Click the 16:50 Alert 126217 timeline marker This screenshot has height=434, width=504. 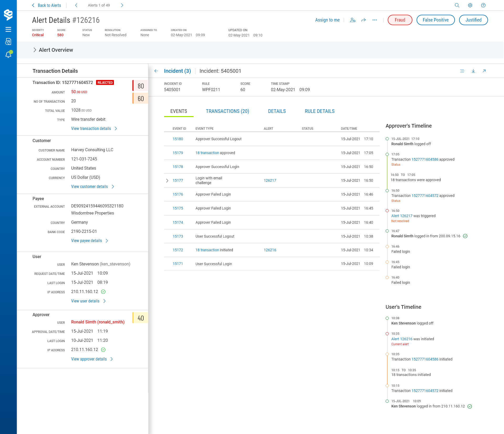387,211
